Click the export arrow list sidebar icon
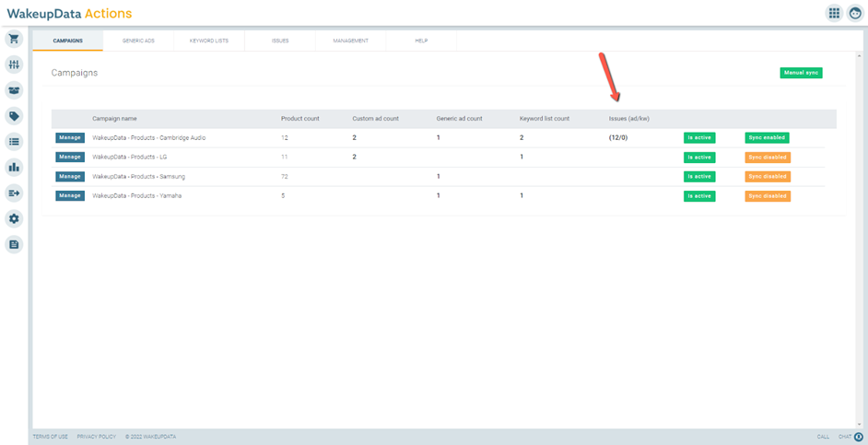Viewport: 868px width, 445px height. (x=14, y=193)
